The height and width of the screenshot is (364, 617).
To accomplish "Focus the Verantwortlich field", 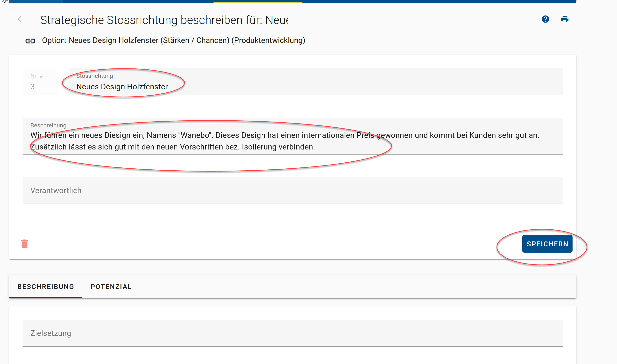I will point(292,190).
